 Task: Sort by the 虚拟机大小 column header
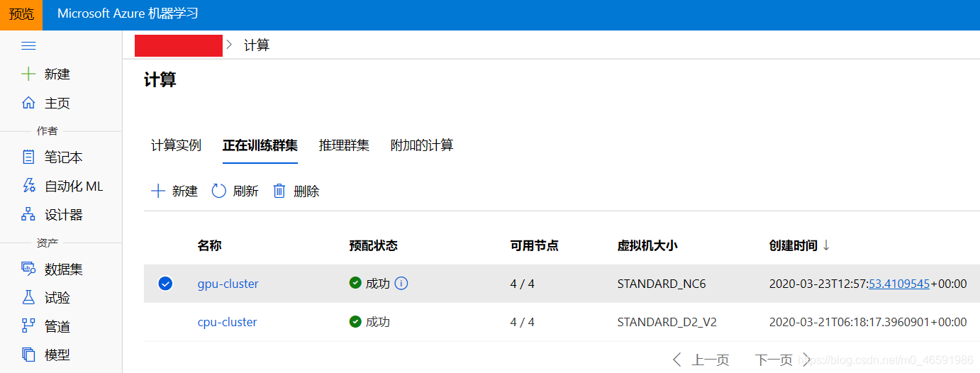click(x=647, y=245)
